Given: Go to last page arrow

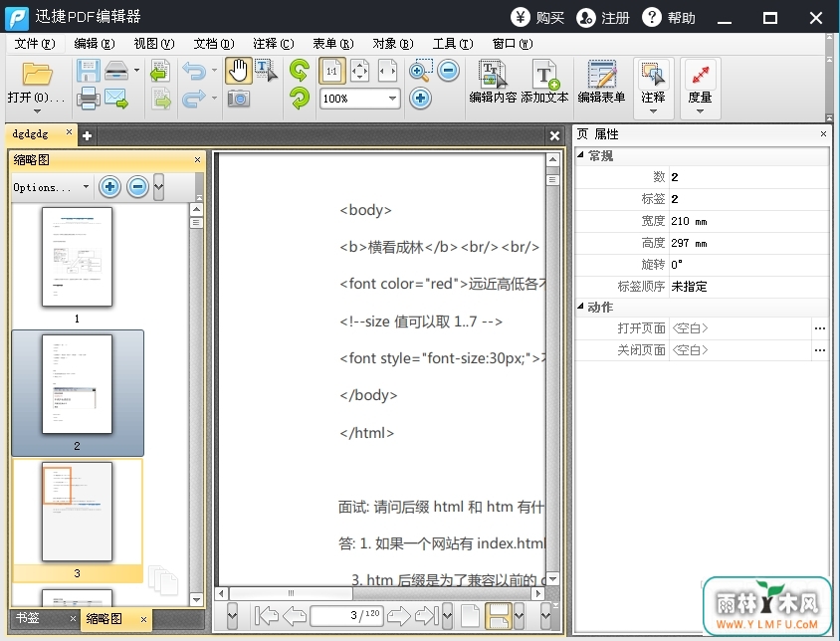Looking at the screenshot, I should click(426, 616).
